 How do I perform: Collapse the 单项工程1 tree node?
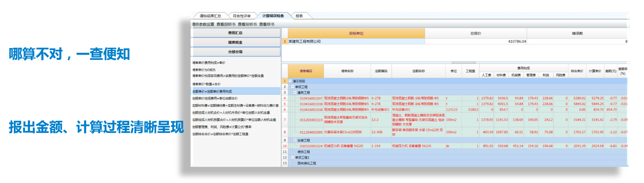pos(292,158)
